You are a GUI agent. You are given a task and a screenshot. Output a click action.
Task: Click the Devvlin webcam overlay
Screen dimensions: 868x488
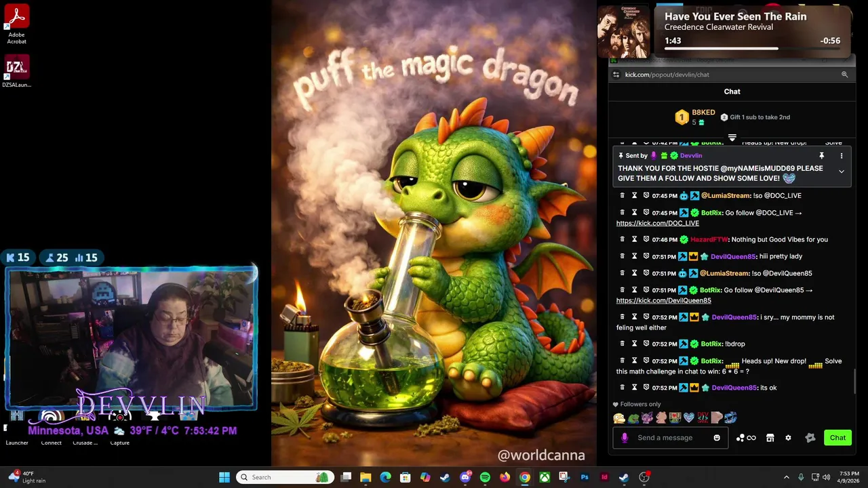pyautogui.click(x=132, y=338)
